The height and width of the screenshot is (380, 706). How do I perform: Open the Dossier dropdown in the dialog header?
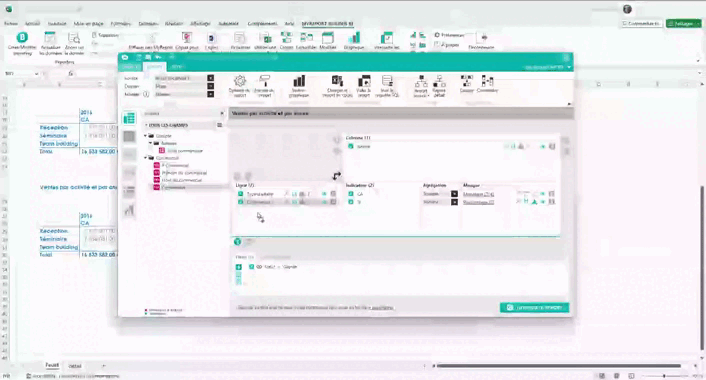tap(210, 86)
